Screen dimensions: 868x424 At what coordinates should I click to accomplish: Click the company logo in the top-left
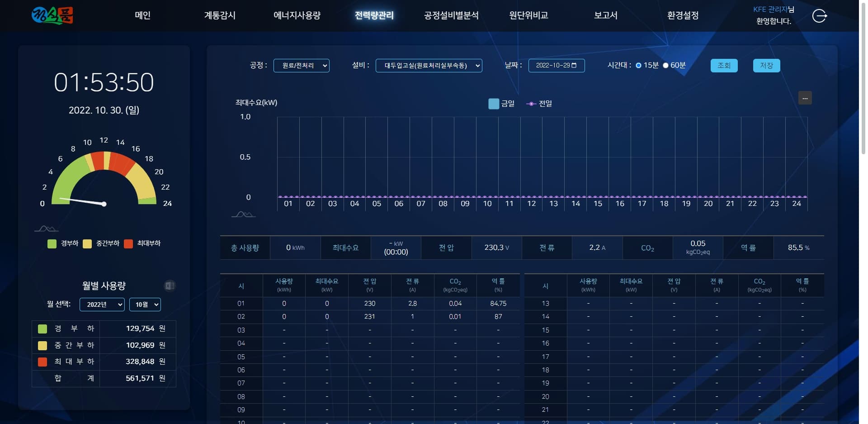pyautogui.click(x=52, y=15)
